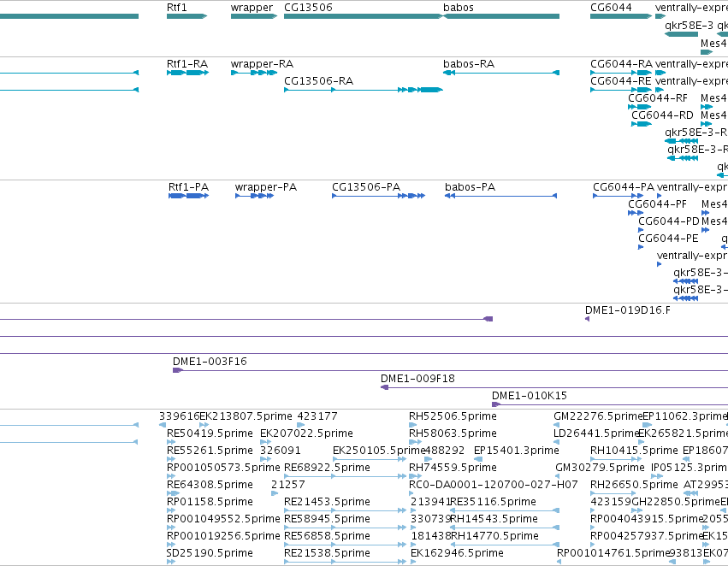The image size is (728, 566).
Task: Select the EP15401.3prime EST label
Action: [x=517, y=451]
